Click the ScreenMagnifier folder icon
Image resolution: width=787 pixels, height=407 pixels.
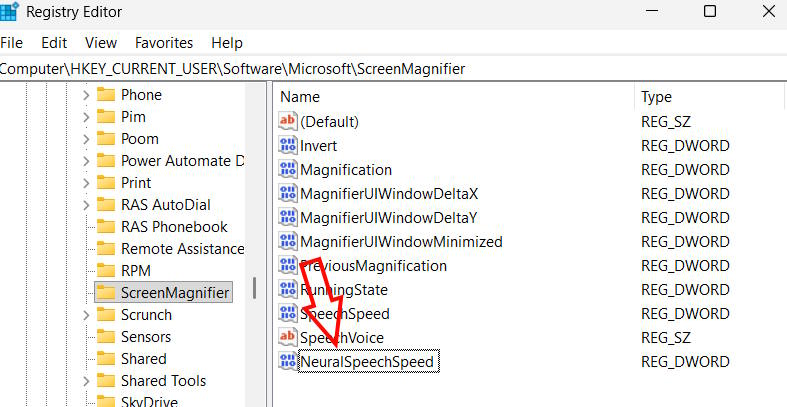pos(105,293)
